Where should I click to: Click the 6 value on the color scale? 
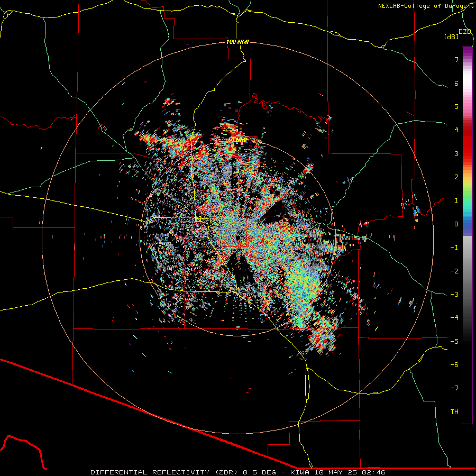[456, 83]
